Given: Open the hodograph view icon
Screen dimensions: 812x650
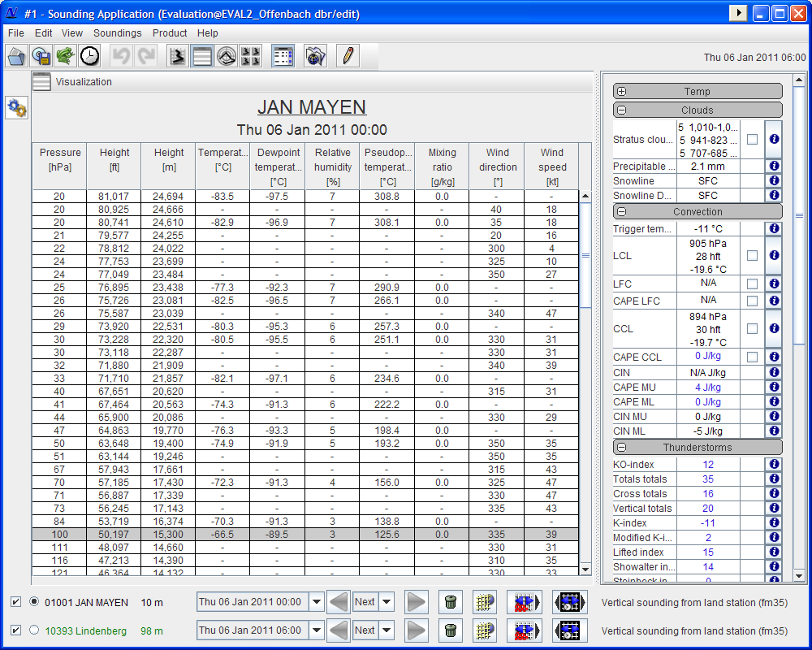Looking at the screenshot, I should coord(227,56).
